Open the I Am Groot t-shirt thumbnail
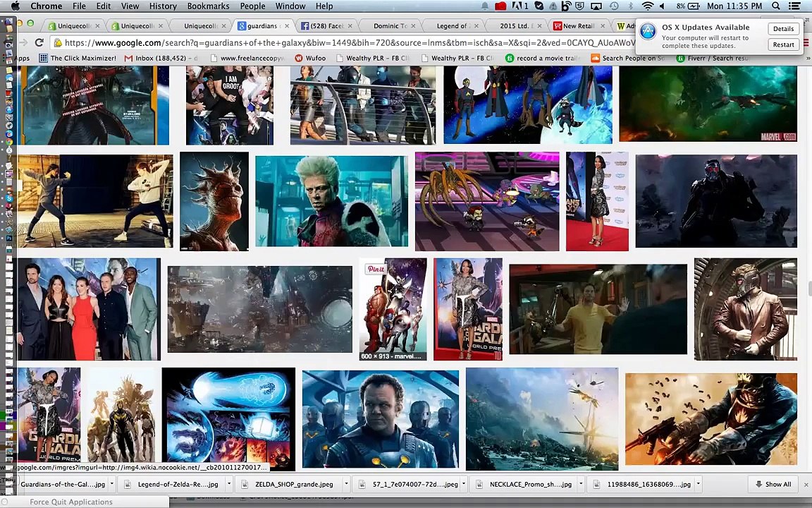This screenshot has width=812, height=508. click(230, 105)
